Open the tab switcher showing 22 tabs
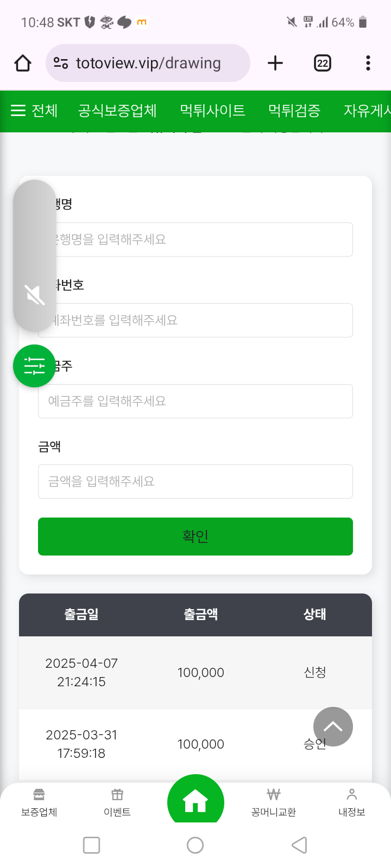 tap(323, 63)
